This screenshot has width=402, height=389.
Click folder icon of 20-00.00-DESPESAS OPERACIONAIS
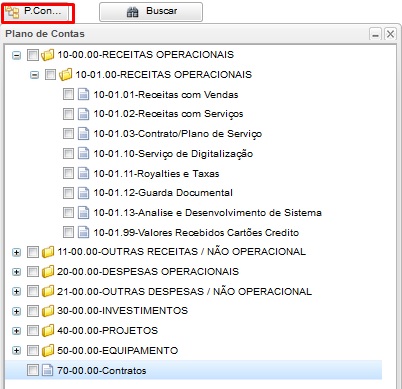[48, 271]
